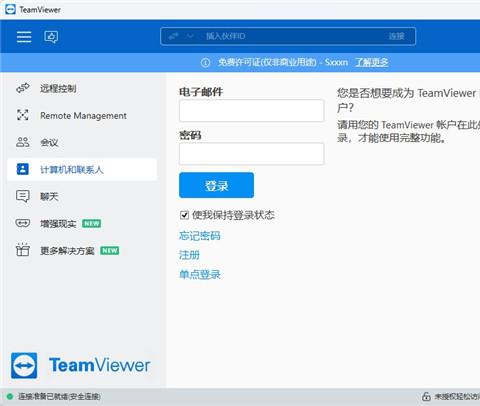The height and width of the screenshot is (406, 480).
Task: Open the 更多解决方案 menu item
Action: 82,250
